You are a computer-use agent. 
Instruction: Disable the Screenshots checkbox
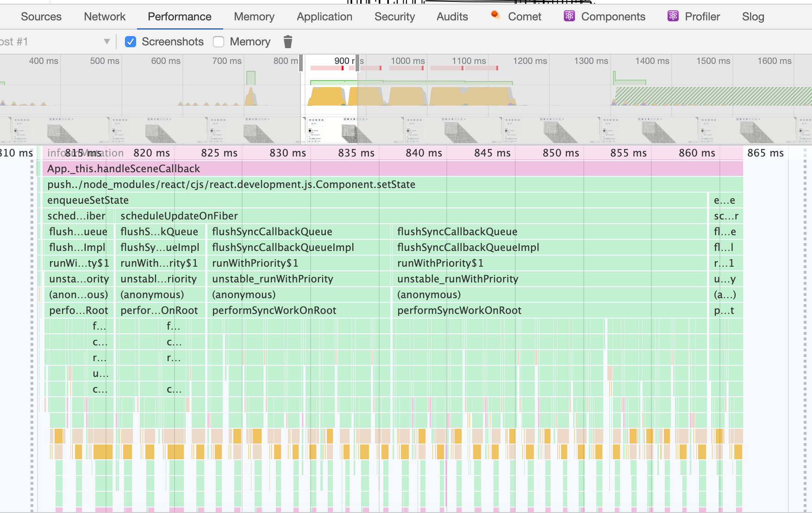tap(130, 42)
